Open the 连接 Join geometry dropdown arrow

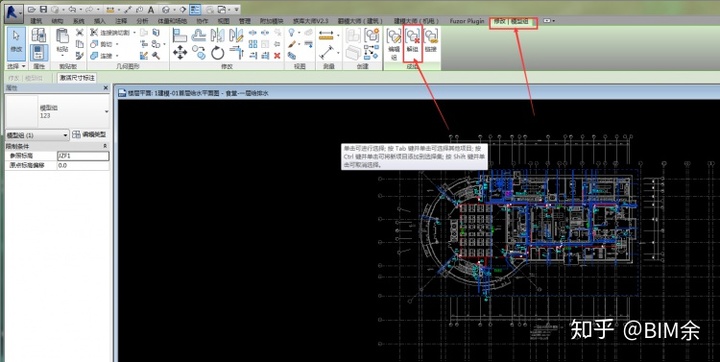click(117, 56)
